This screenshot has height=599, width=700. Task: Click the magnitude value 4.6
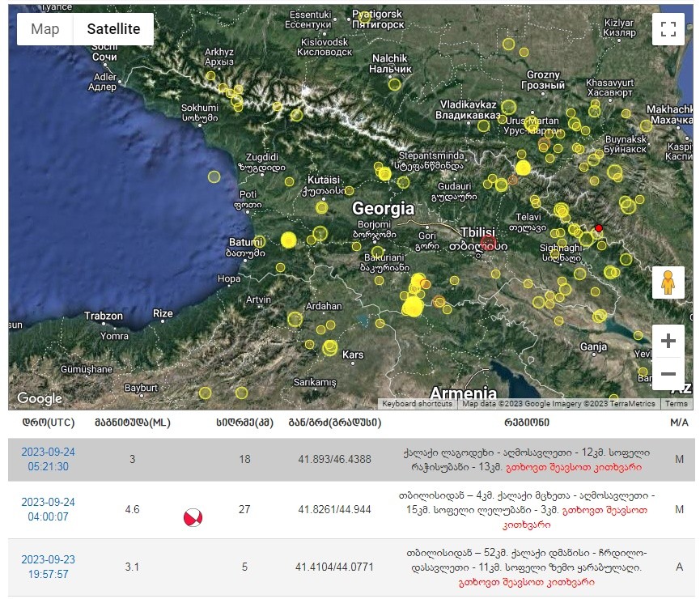[x=132, y=509]
